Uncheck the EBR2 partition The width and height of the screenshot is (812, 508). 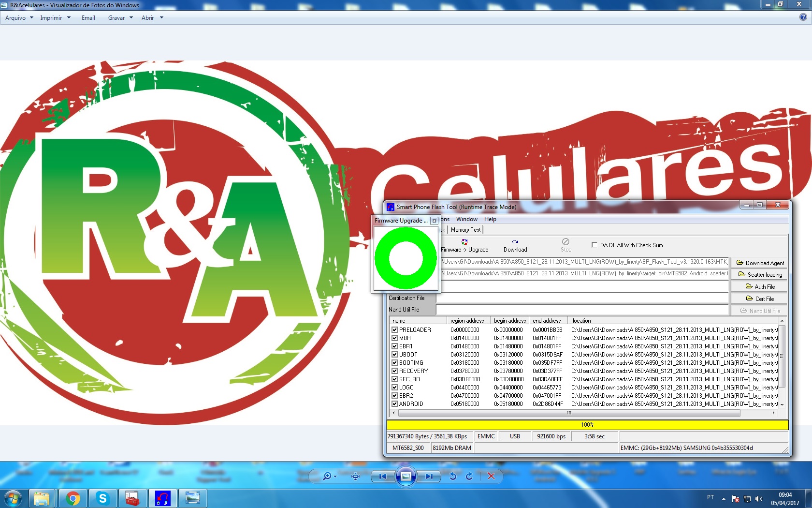(x=394, y=396)
